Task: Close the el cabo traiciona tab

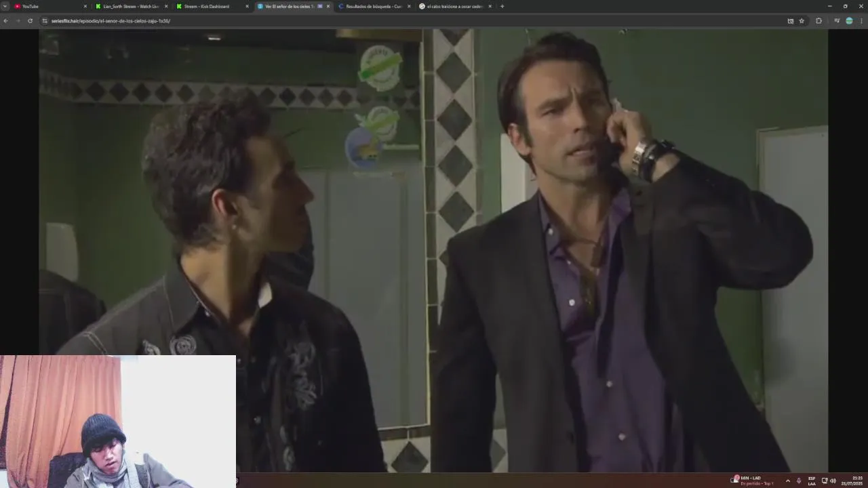Action: click(x=490, y=6)
